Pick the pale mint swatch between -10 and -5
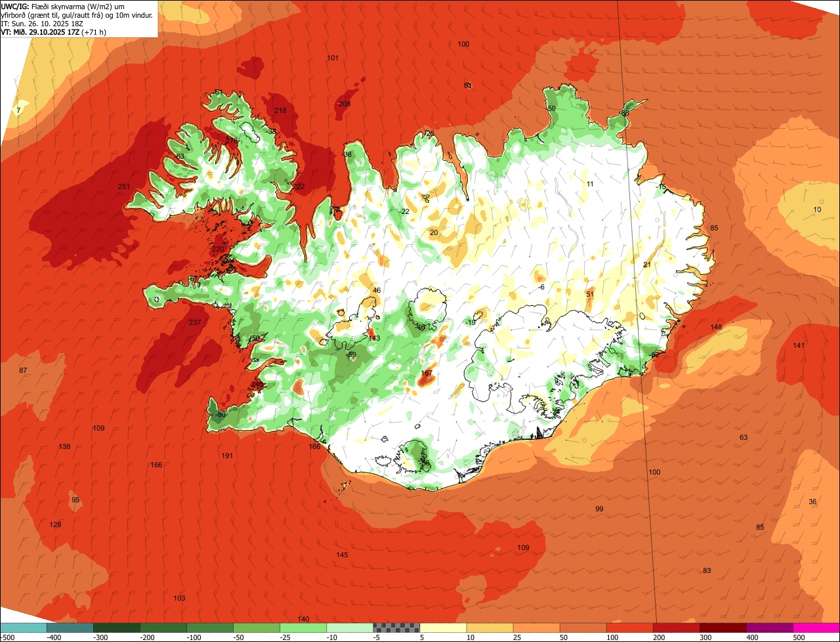Screen dimensions: 840x642 click(350, 628)
